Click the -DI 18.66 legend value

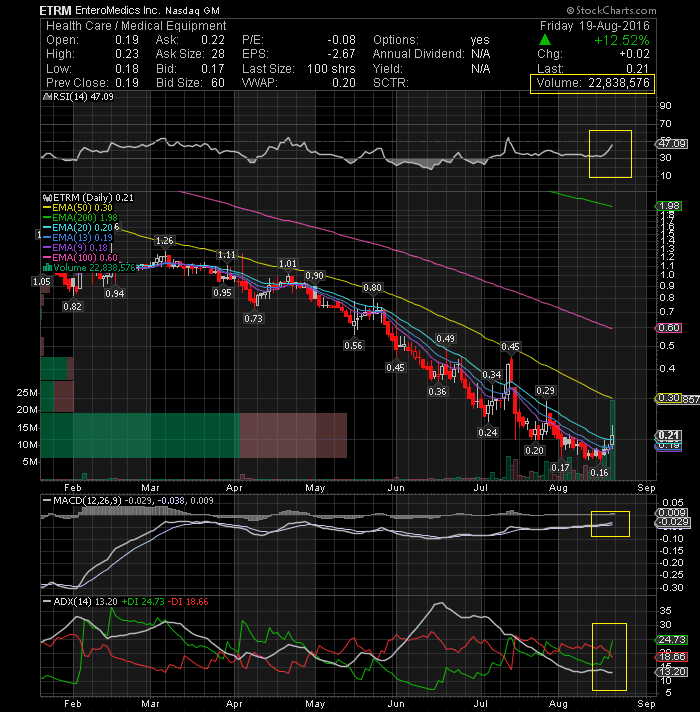point(188,602)
